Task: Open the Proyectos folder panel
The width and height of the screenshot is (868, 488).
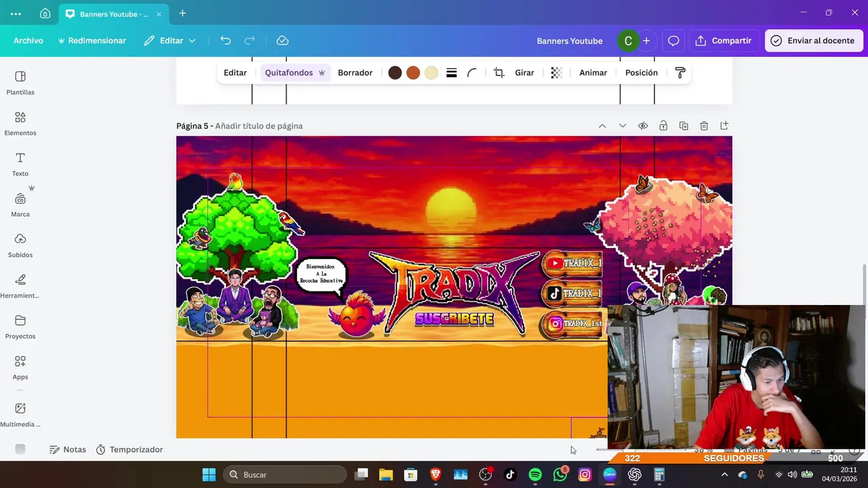Action: pyautogui.click(x=20, y=327)
